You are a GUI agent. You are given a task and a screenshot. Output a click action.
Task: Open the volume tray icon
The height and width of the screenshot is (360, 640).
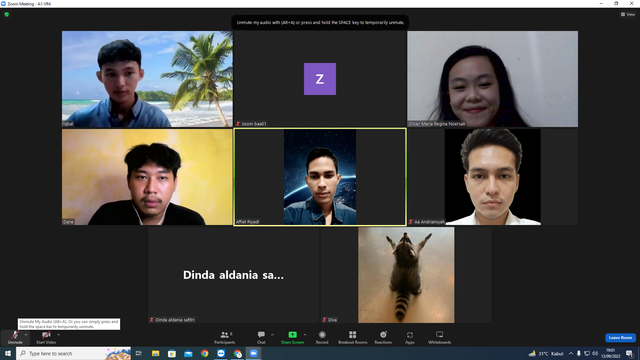595,353
